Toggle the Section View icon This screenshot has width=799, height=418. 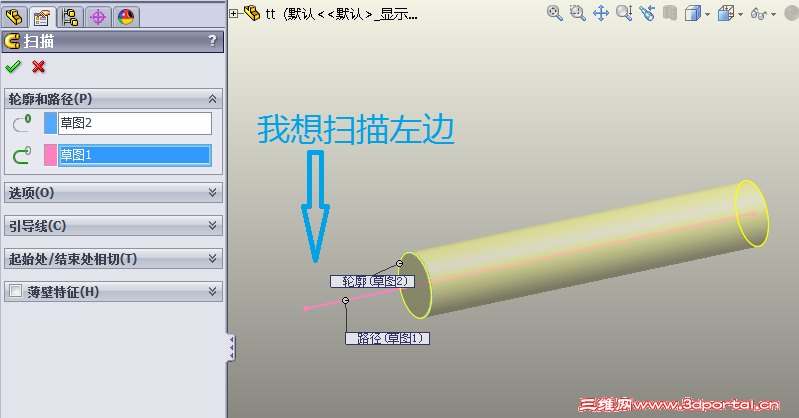click(670, 13)
